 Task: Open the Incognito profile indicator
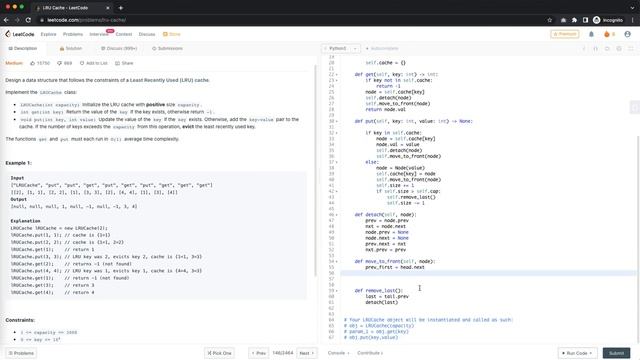(608, 20)
